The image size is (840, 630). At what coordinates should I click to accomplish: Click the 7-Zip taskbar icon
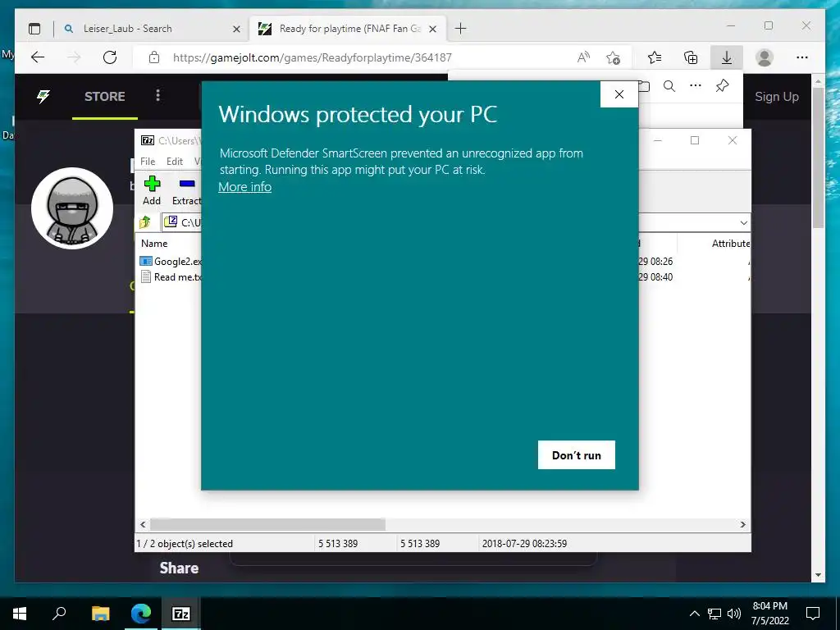click(180, 614)
